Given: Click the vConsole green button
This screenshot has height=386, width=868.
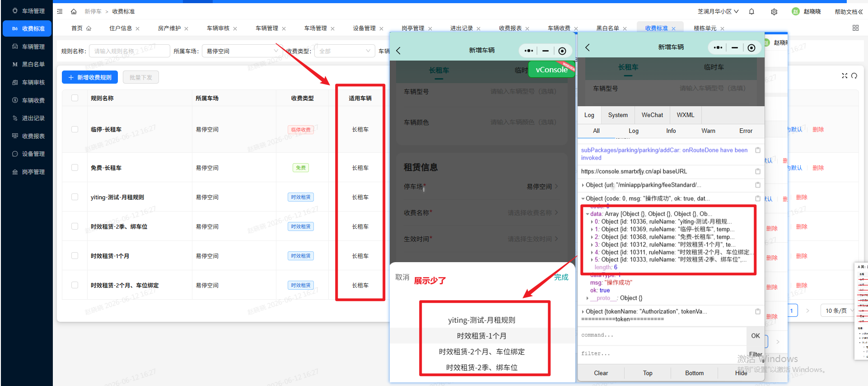Looking at the screenshot, I should coord(551,70).
